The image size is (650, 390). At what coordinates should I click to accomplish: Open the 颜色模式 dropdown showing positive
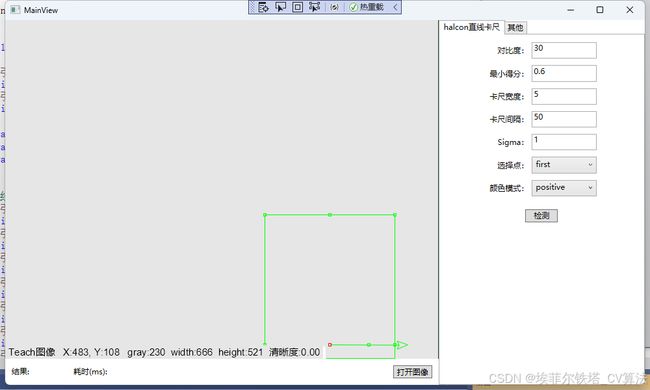[564, 188]
